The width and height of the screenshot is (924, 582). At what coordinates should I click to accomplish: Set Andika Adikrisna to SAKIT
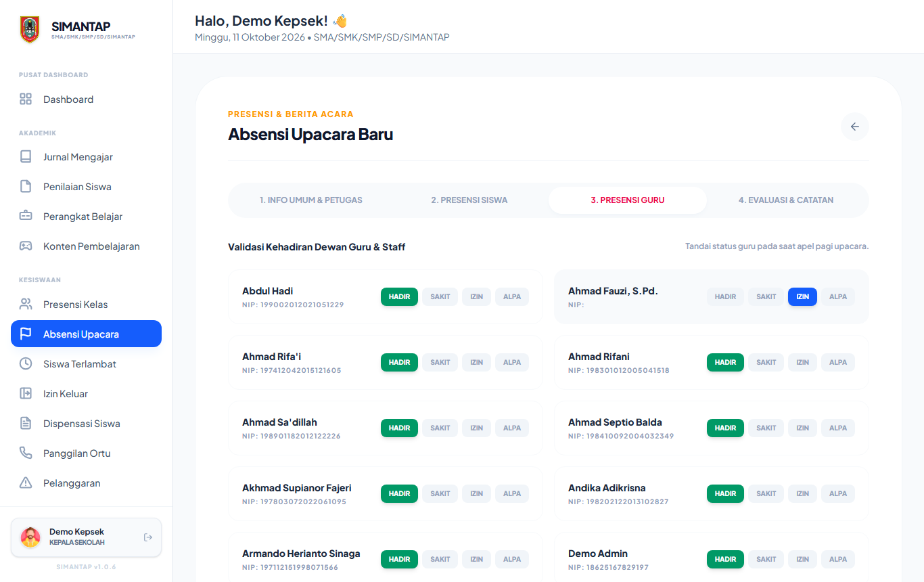pos(766,494)
